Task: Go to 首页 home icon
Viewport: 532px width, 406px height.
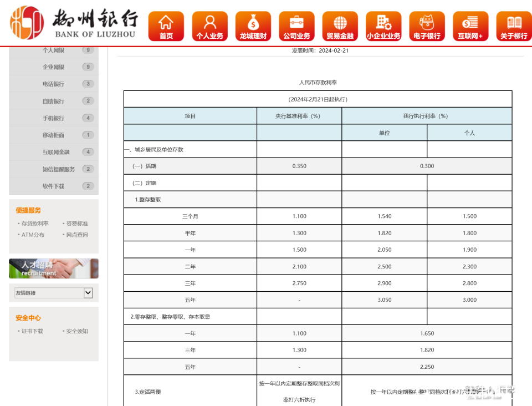Action: (166, 26)
